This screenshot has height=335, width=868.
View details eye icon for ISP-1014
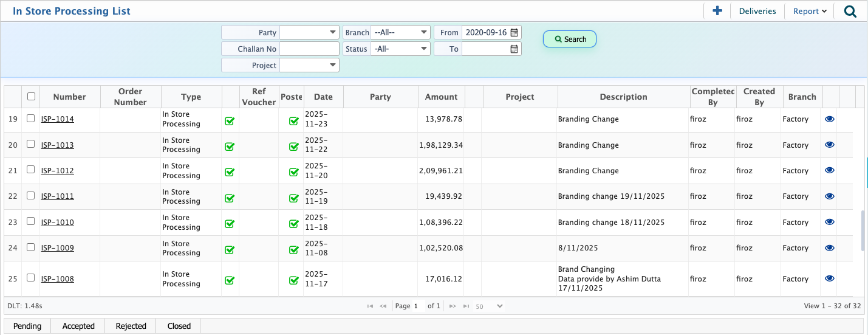point(830,119)
